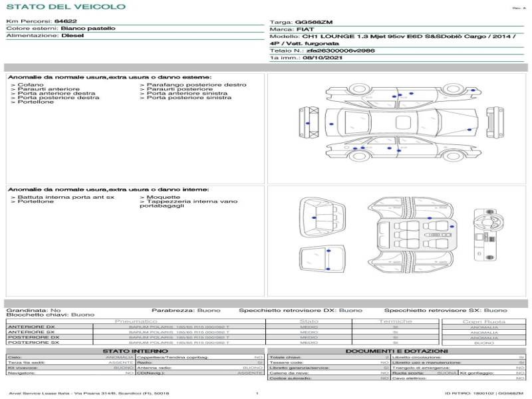Select the 'Ruota scorta:' label

(408, 373)
